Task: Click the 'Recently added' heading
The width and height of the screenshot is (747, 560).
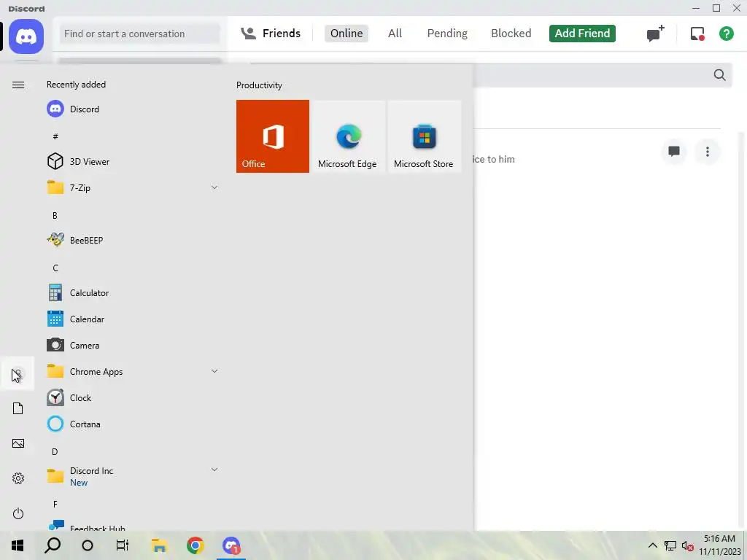Action: (76, 85)
